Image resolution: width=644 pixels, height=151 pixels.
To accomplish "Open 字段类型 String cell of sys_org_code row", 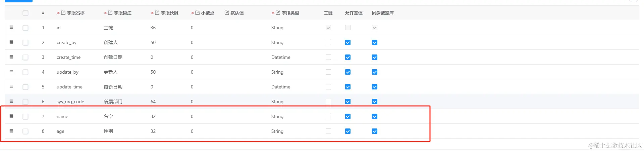I will pyautogui.click(x=277, y=102).
